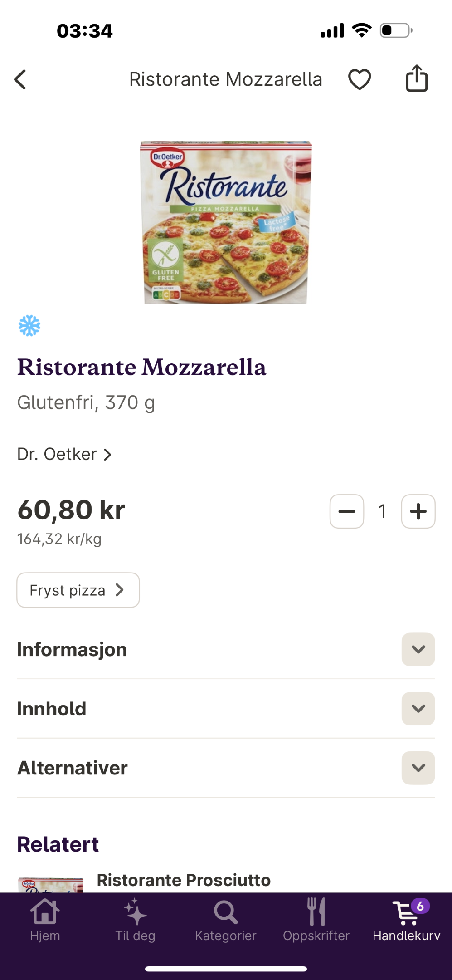Favorite the product with heart icon
Image resolution: width=452 pixels, height=980 pixels.
point(360,79)
